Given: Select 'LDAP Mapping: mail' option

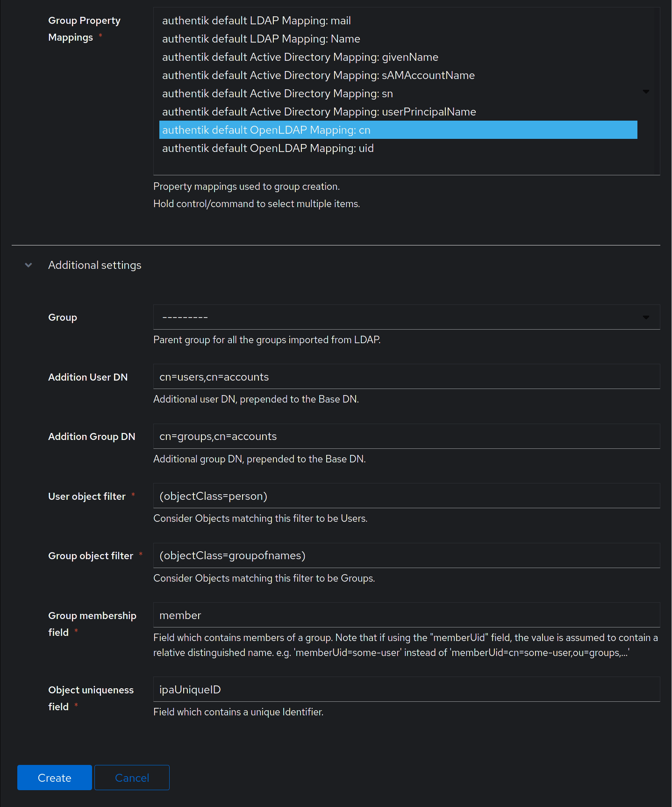Looking at the screenshot, I should point(256,21).
